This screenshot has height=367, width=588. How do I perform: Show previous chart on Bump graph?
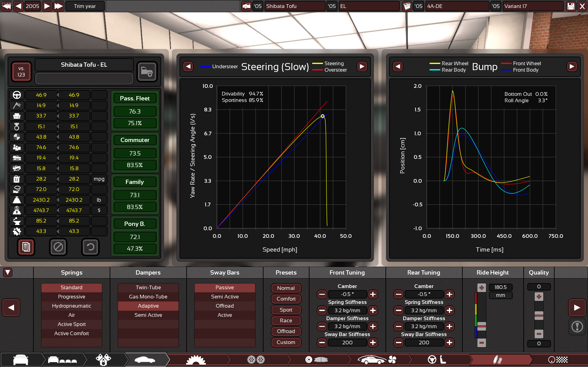tap(398, 66)
